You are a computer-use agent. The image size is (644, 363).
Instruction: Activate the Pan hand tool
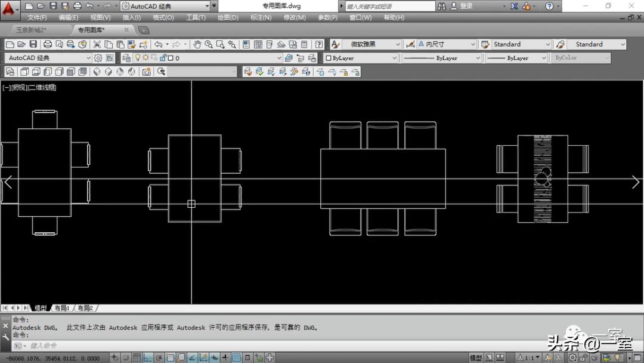click(197, 44)
